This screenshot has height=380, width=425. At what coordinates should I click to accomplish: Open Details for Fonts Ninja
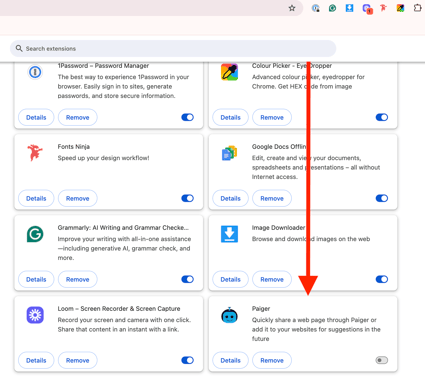[x=36, y=198]
